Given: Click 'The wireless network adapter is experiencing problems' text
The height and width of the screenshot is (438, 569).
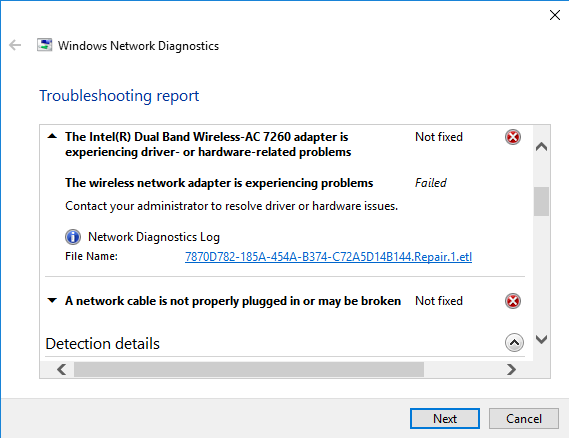Looking at the screenshot, I should 219,183.
